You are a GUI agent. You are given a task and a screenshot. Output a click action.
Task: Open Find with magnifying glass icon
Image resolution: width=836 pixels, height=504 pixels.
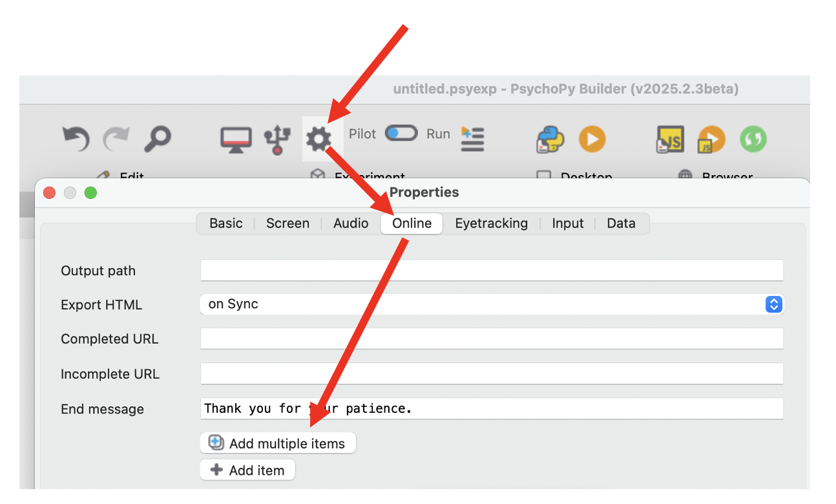click(157, 138)
